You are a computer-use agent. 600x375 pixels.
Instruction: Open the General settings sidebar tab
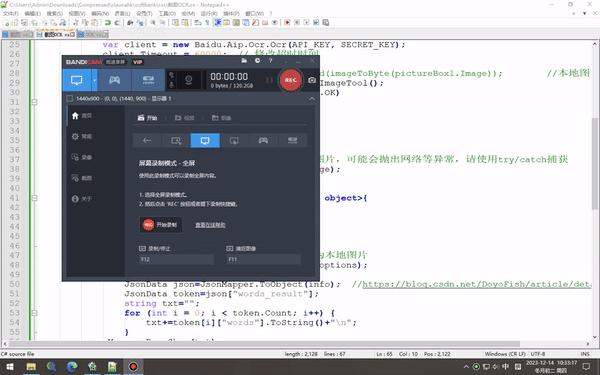pos(82,136)
